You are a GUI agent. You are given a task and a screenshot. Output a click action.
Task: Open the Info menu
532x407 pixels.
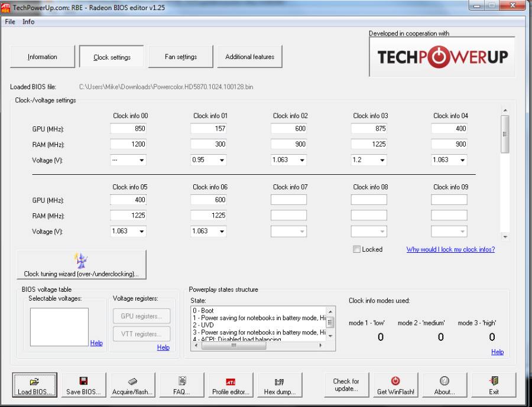tap(28, 22)
